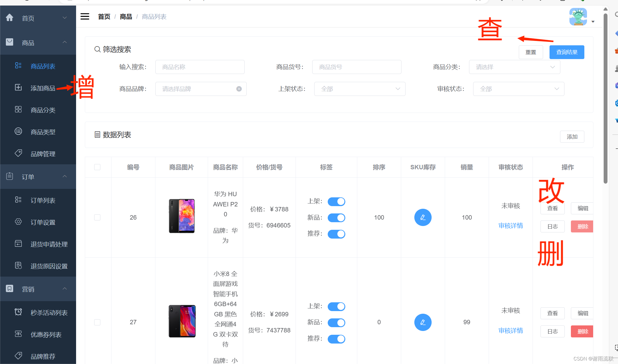Click the 首页 home icon in sidebar
This screenshot has width=618, height=364.
10,18
